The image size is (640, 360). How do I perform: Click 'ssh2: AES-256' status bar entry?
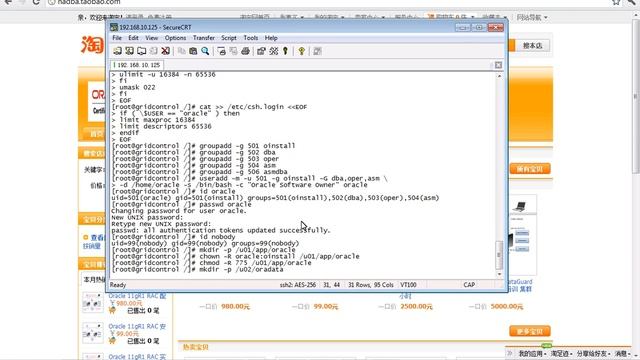(298, 285)
